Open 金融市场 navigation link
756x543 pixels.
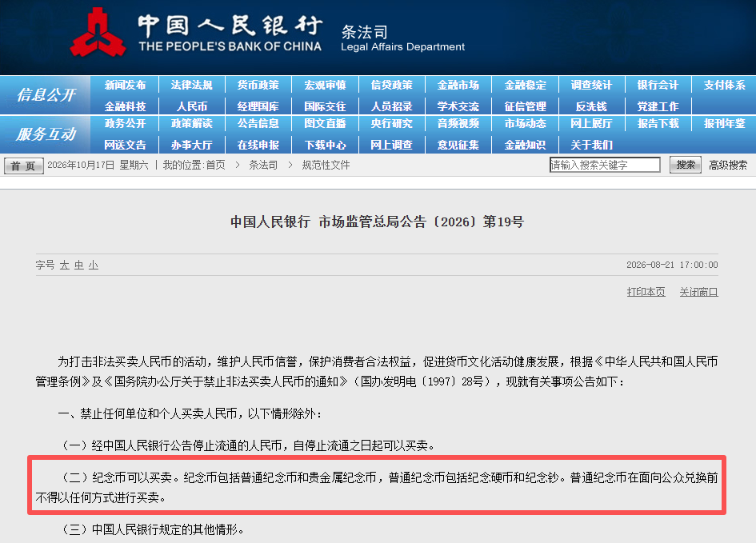[x=458, y=86]
